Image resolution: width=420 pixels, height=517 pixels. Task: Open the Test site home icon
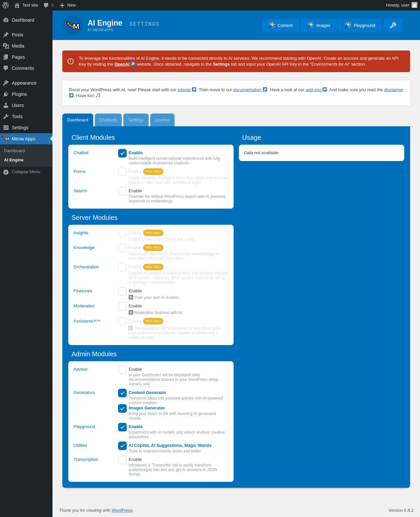[x=17, y=5]
